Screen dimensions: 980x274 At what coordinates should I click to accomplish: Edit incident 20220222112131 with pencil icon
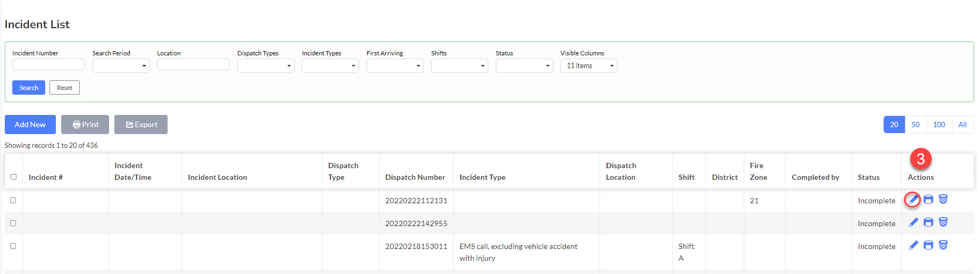[x=913, y=200]
